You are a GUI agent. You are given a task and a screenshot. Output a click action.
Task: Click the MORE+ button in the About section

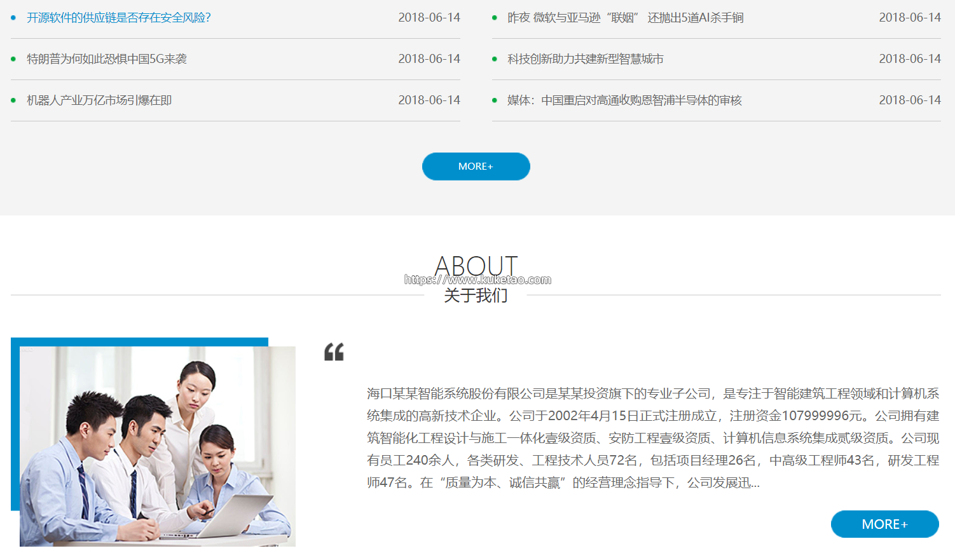tap(885, 524)
